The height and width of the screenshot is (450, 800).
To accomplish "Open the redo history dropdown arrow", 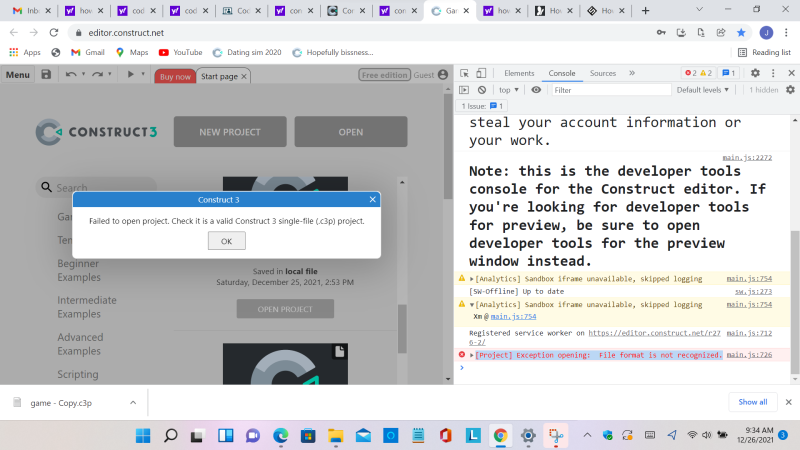I will (110, 74).
